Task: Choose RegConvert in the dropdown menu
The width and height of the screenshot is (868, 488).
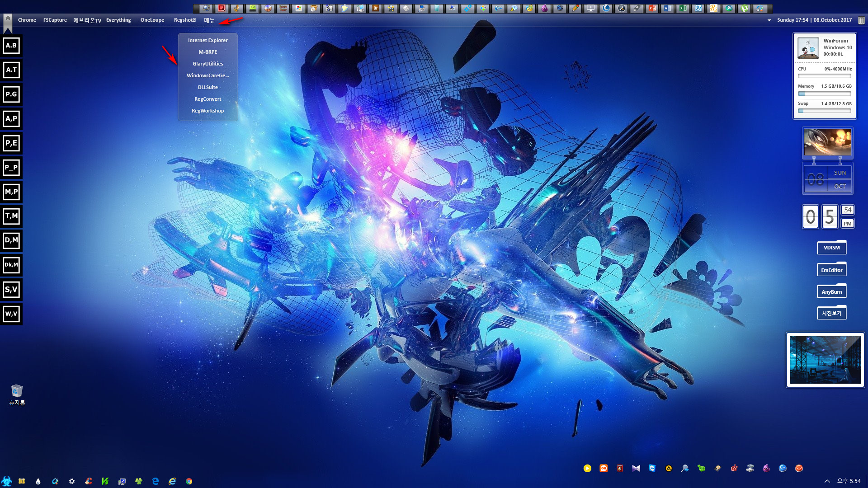Action: 208,99
